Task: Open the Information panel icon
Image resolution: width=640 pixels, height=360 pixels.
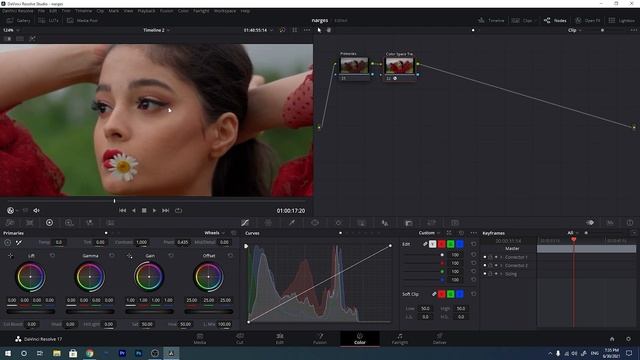Action: (x=630, y=223)
